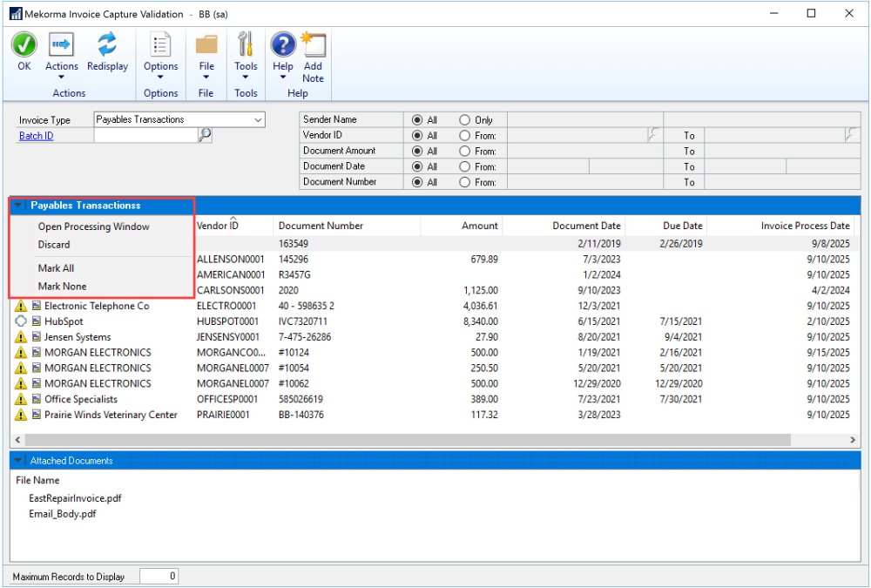The height and width of the screenshot is (588, 871).
Task: Collapse the Attached Documents panel
Action: click(x=19, y=460)
